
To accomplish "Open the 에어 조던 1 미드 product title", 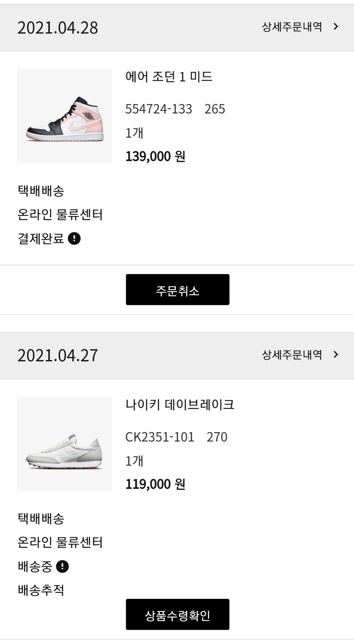I will [169, 77].
